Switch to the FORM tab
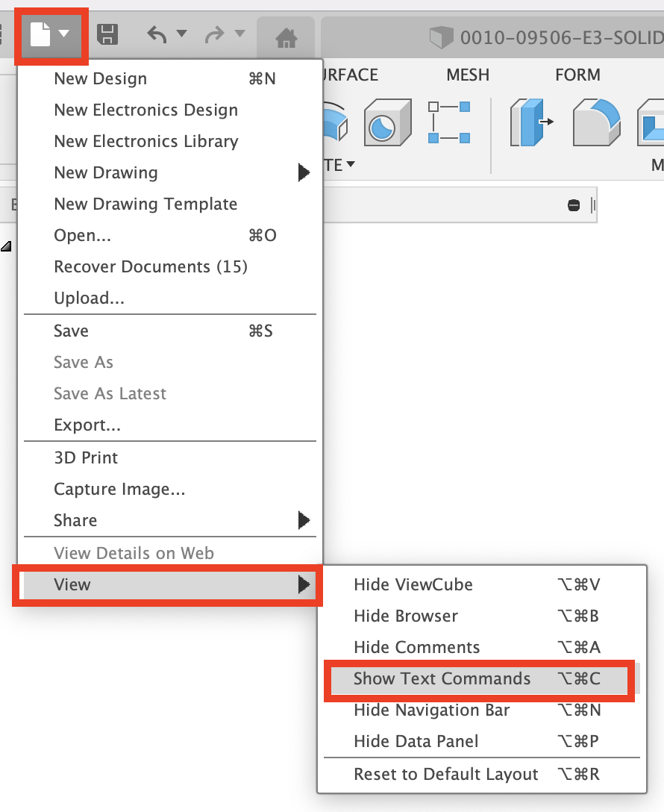The image size is (664, 812). point(577,75)
